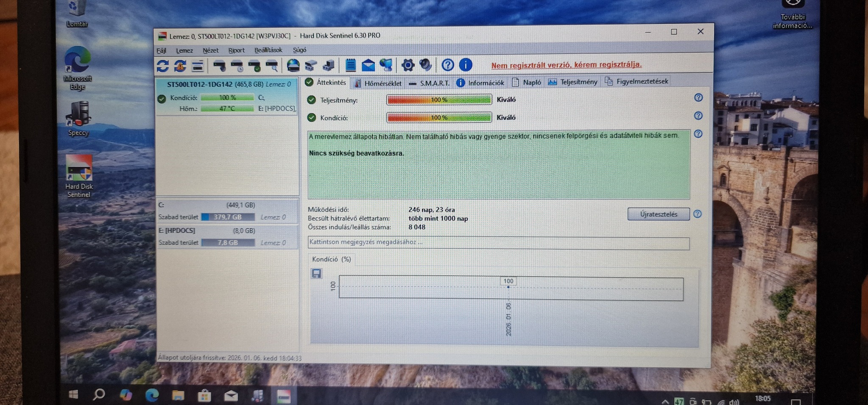The width and height of the screenshot is (868, 405).
Task: Click the disk icon with green checkmark
Action: (254, 66)
